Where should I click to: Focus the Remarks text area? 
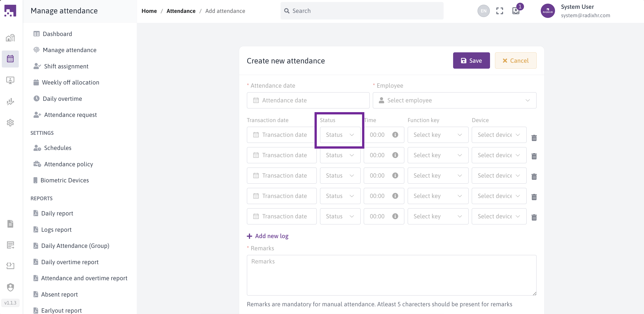391,275
